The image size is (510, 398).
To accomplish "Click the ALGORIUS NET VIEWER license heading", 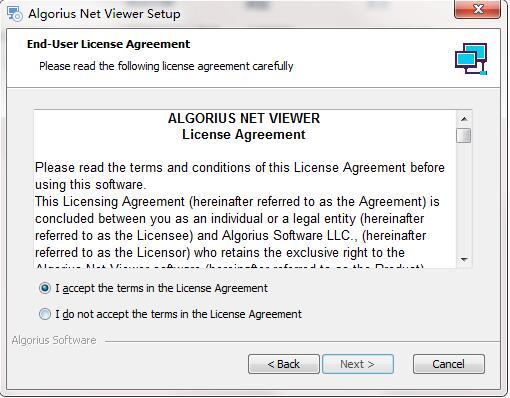I will 244,118.
